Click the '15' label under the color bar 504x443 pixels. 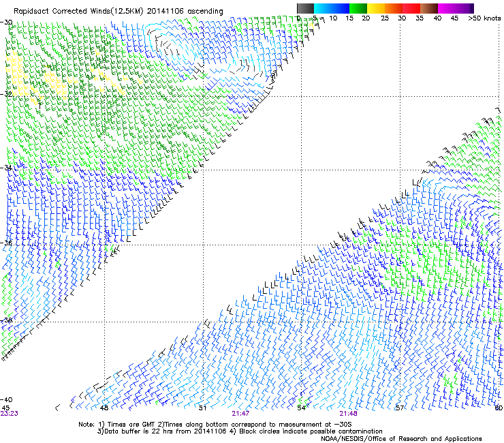349,18
